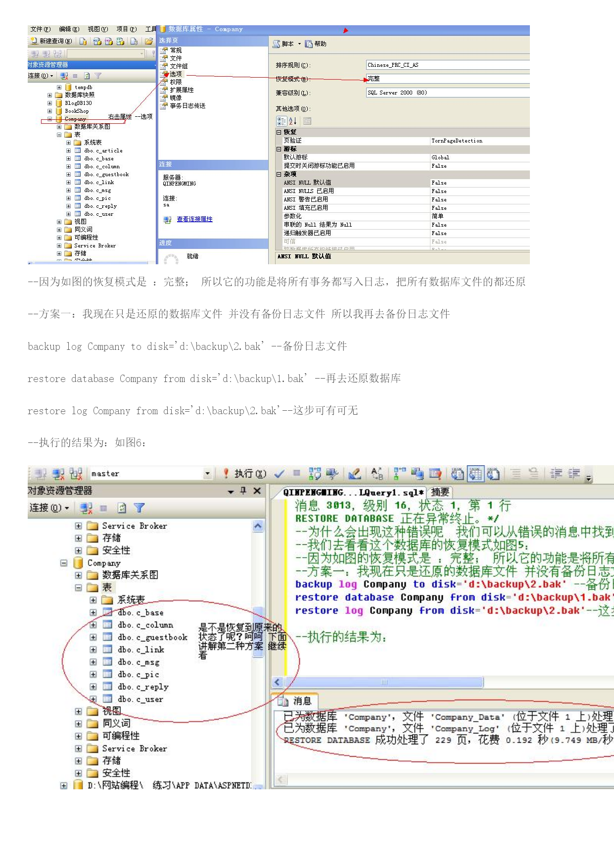The image size is (614, 868).
Task: Open the 编辑 (Edit) menu
Action: [69, 29]
